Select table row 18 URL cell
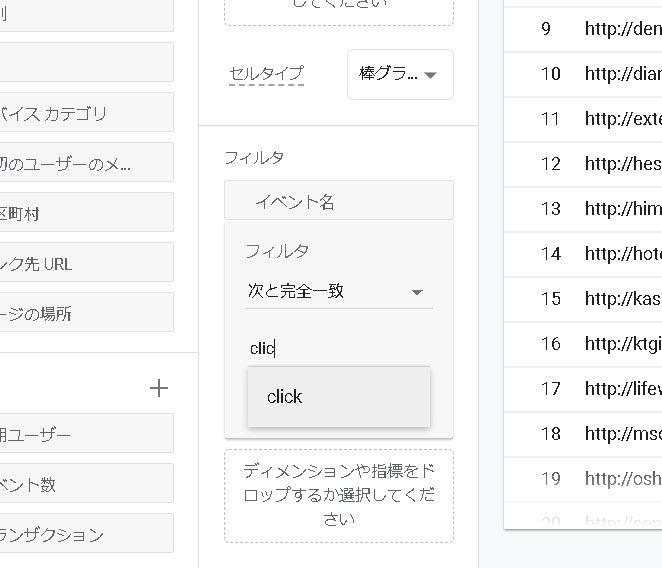This screenshot has width=662, height=568. coord(622,433)
